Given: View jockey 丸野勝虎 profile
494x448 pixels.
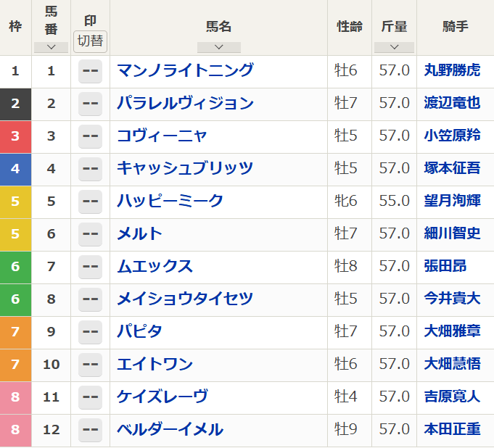Looking at the screenshot, I should [x=452, y=71].
